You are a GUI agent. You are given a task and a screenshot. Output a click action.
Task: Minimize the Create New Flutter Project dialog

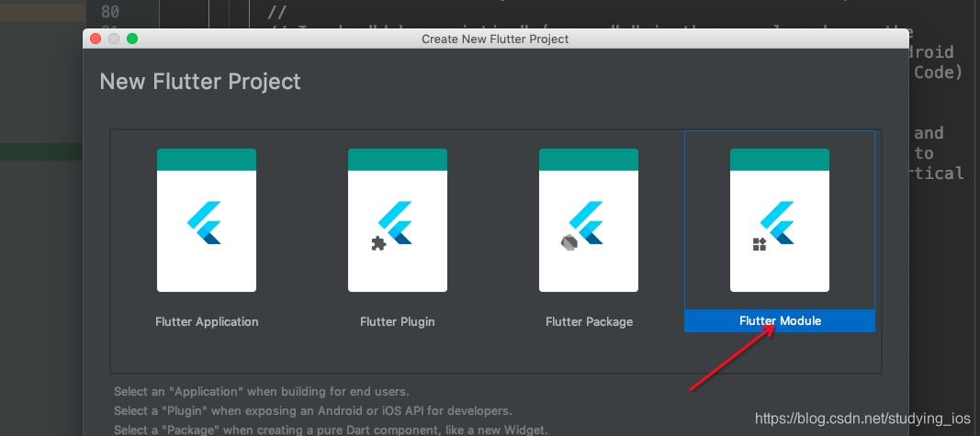coord(114,39)
